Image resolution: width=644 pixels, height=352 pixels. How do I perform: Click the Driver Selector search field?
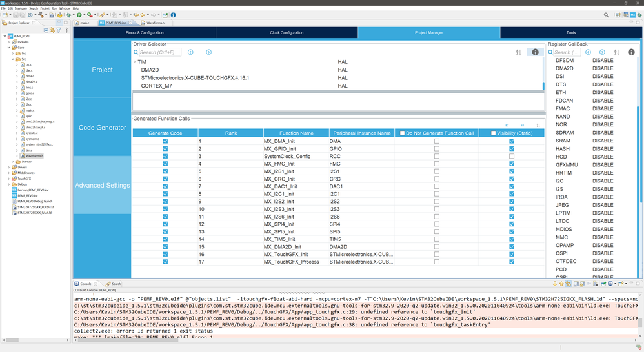160,52
